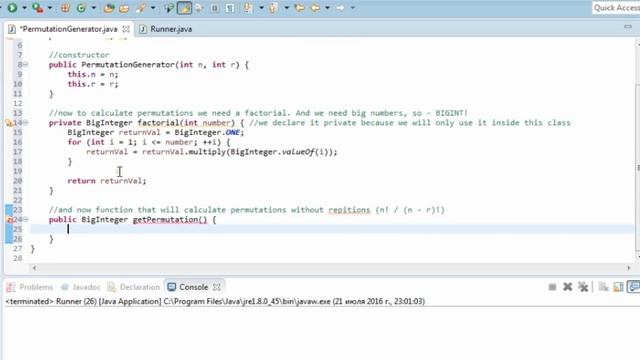Open the Search dropdown arrow

point(153,8)
